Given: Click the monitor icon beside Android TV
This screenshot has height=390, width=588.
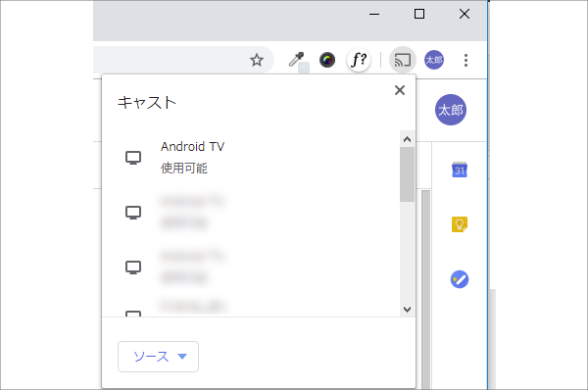Looking at the screenshot, I should (x=133, y=158).
